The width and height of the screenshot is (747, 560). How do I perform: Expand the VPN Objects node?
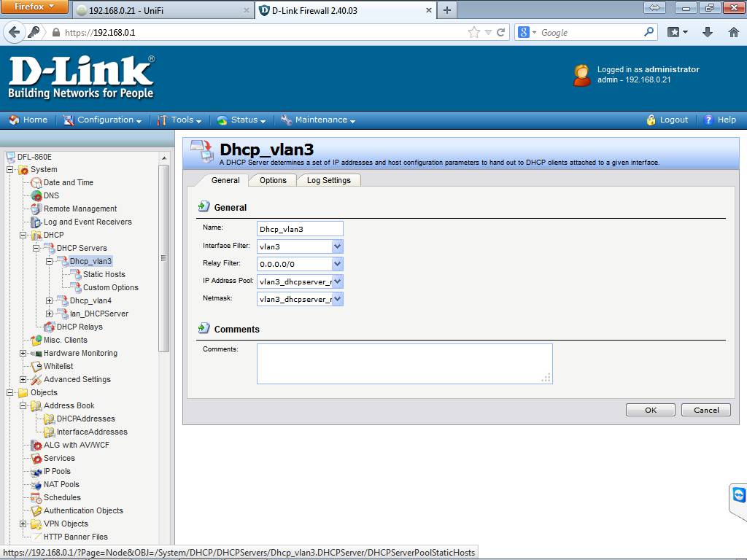pos(23,524)
